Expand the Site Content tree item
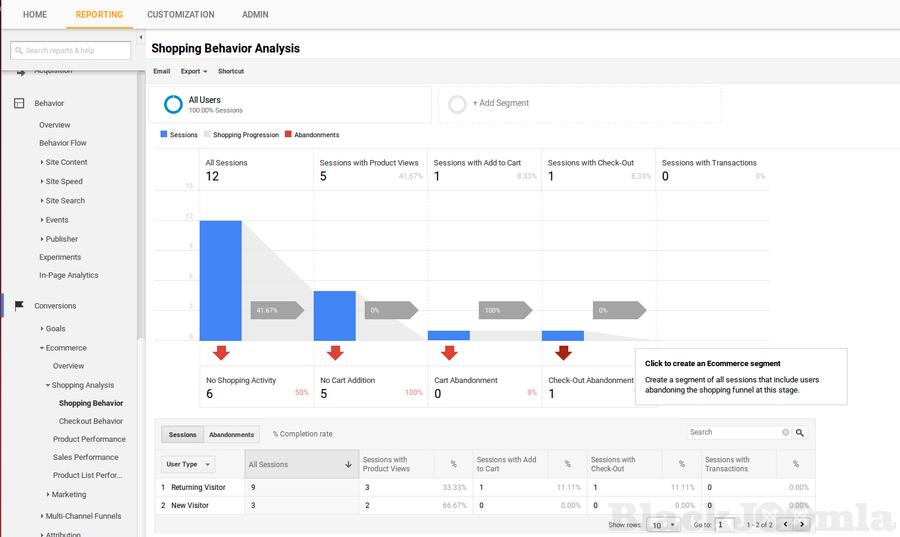The width and height of the screenshot is (900, 537). [65, 162]
